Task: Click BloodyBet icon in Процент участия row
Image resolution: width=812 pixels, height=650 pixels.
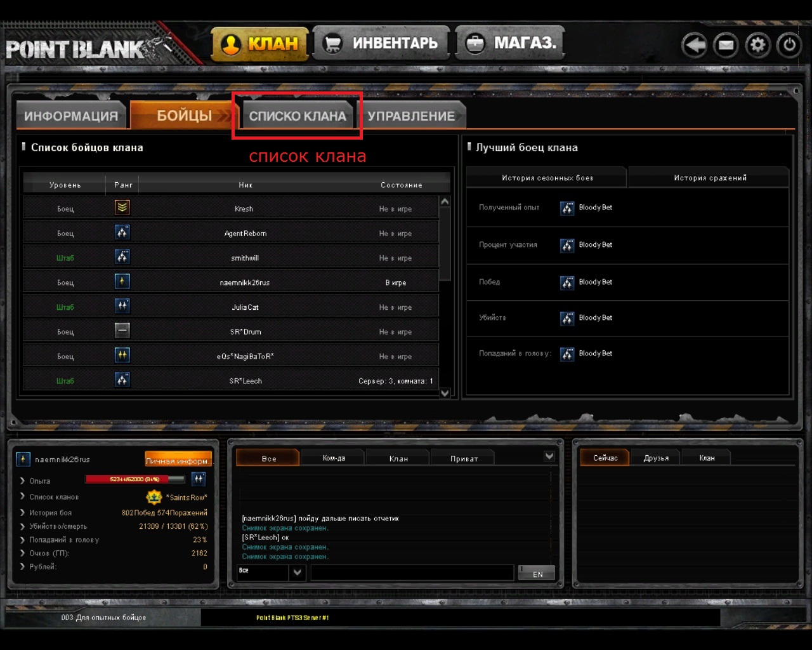Action: [567, 245]
